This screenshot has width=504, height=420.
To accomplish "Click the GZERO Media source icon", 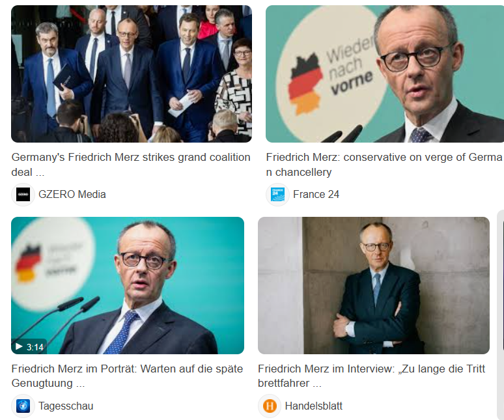I will click(23, 195).
